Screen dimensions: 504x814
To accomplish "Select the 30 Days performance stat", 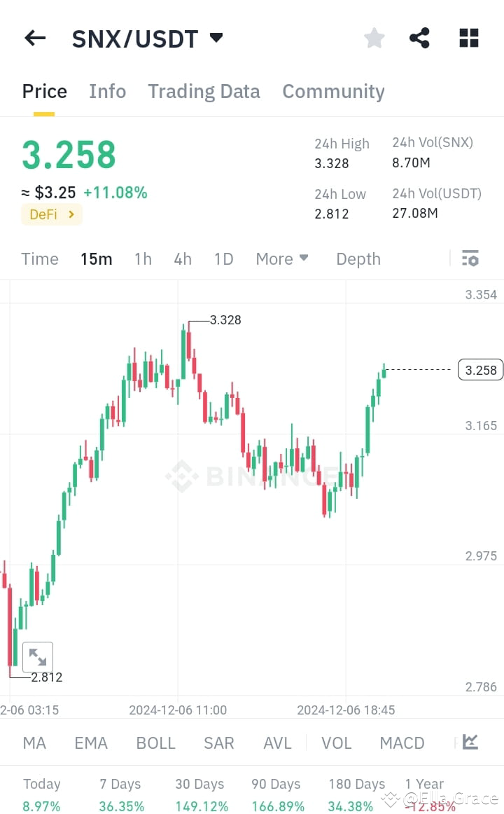I will (201, 794).
